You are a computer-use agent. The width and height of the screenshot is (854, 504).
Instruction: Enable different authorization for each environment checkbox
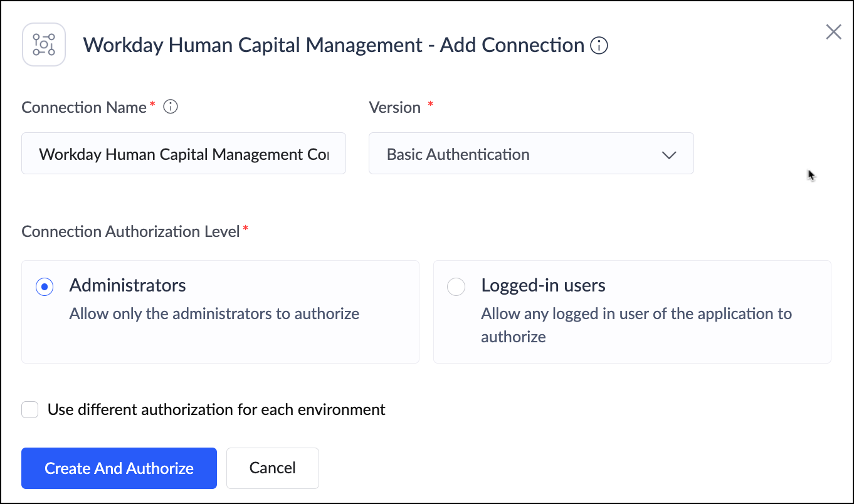[30, 410]
